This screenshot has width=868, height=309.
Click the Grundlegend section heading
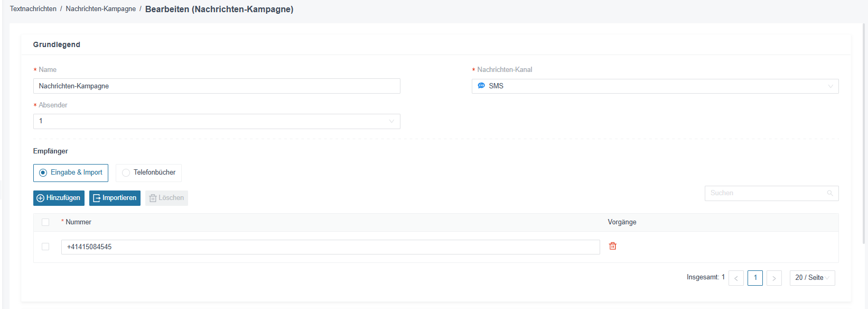pos(57,44)
